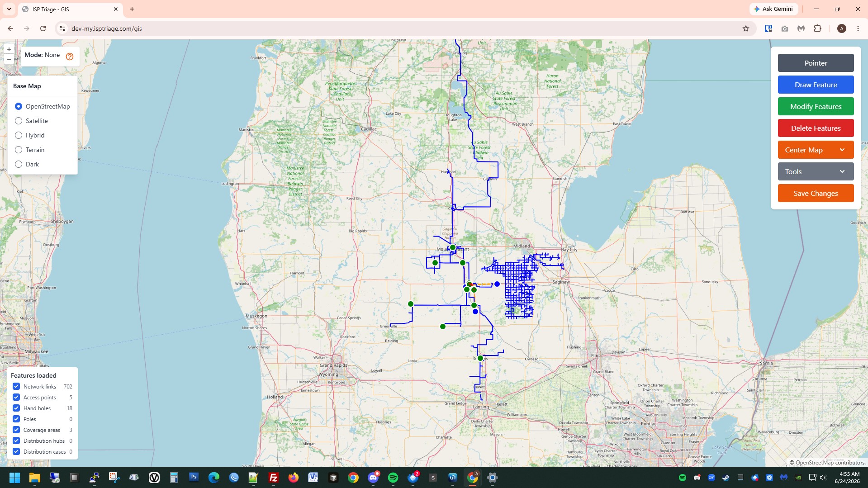Select the Hybrid base map
The image size is (868, 488).
coord(19,135)
